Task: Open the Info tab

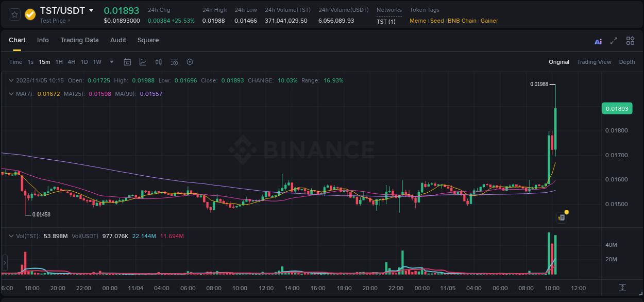Action: pos(43,40)
